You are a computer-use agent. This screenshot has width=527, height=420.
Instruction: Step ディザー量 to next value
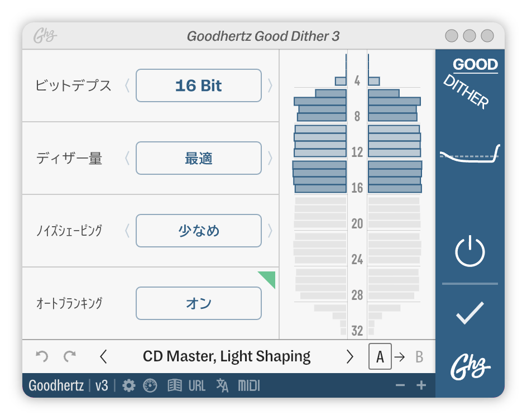point(270,158)
